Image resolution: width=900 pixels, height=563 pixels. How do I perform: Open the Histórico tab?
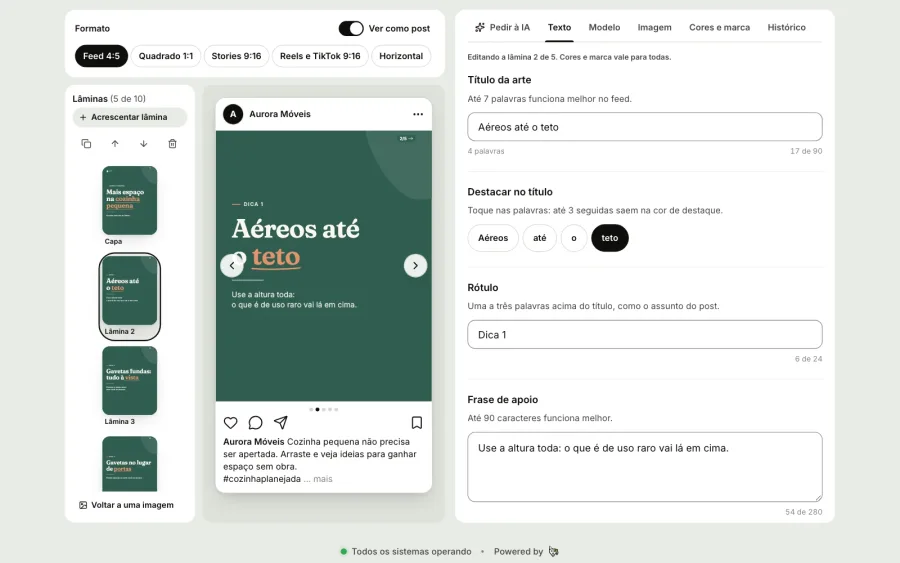point(786,28)
